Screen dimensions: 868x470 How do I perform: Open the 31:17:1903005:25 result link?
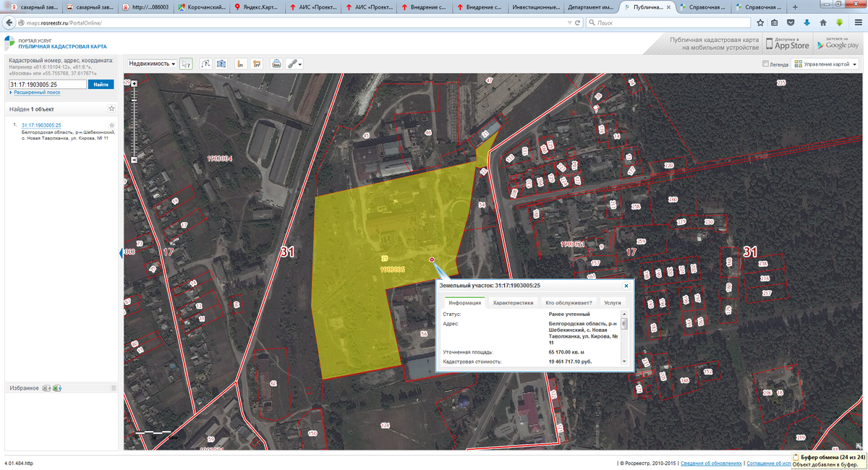point(41,125)
